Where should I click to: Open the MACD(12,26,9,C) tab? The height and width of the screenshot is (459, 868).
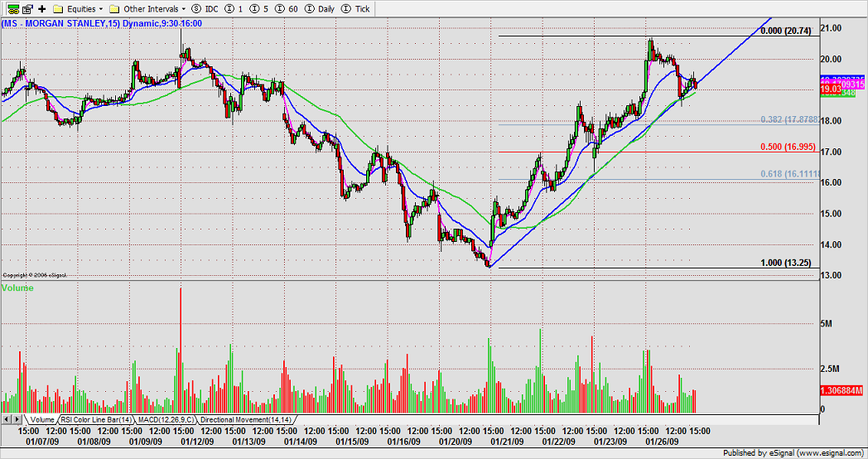click(x=166, y=420)
